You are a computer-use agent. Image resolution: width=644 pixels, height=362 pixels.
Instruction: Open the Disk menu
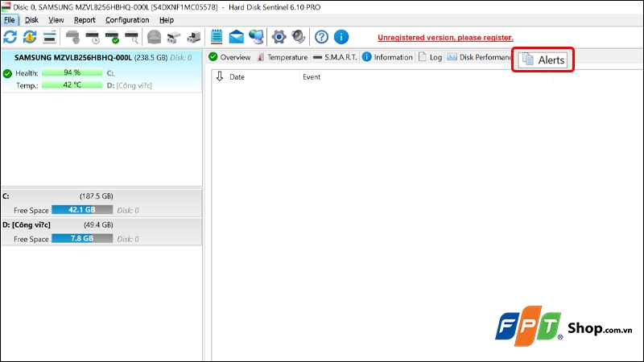point(31,19)
